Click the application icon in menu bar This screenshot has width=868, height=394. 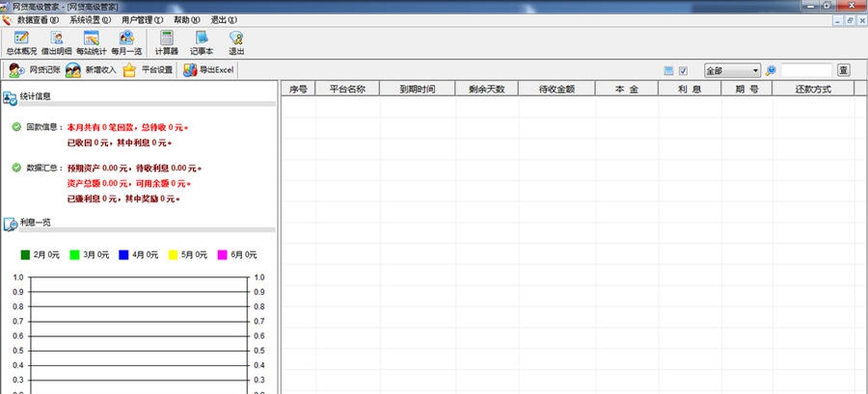tap(7, 20)
